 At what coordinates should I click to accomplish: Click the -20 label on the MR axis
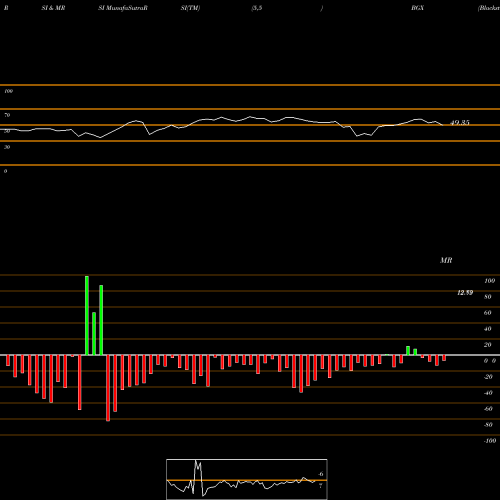488,377
